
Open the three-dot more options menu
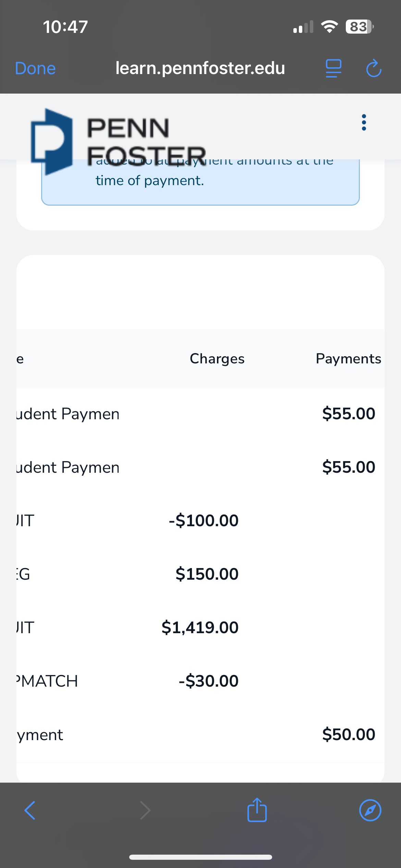pos(364,122)
